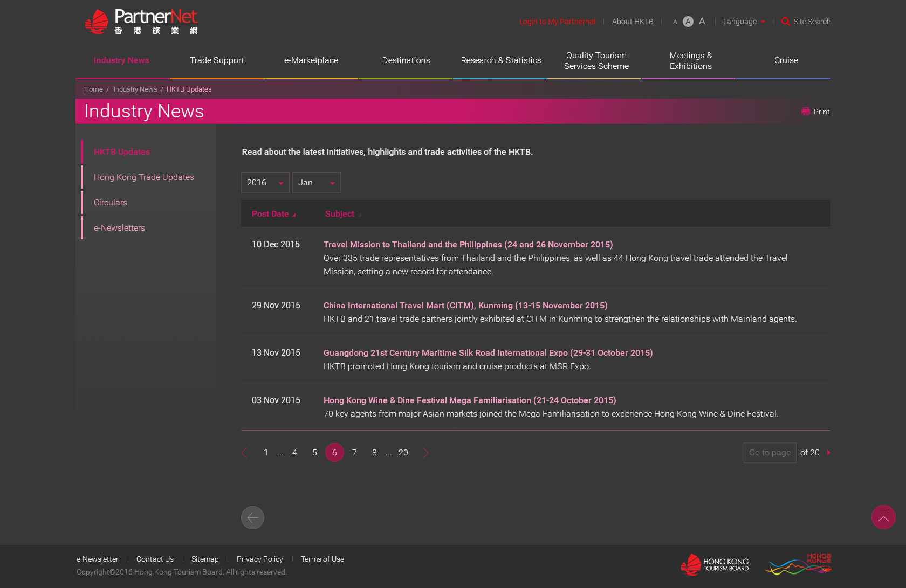Click the grey back arrow circle

click(252, 518)
